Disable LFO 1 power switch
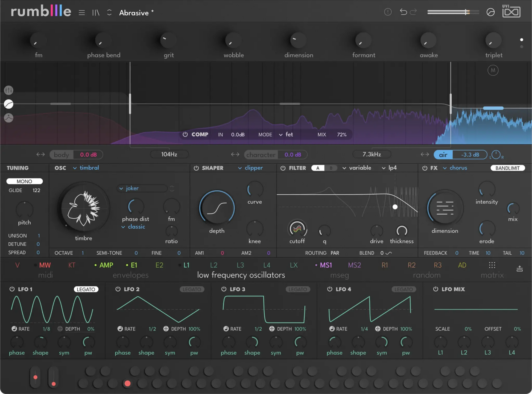Image resolution: width=532 pixels, height=394 pixels. [12, 289]
